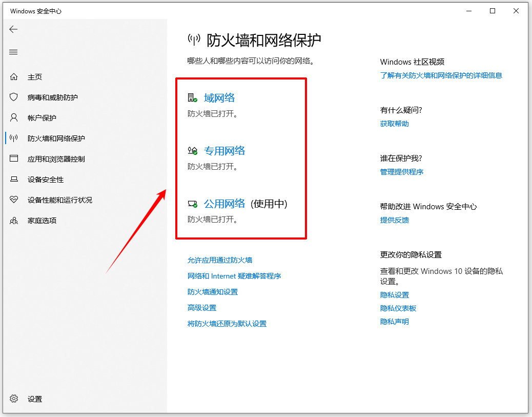532x417 pixels.
Task: Click 允许应用通过防火墙 link
Action: pyautogui.click(x=220, y=260)
